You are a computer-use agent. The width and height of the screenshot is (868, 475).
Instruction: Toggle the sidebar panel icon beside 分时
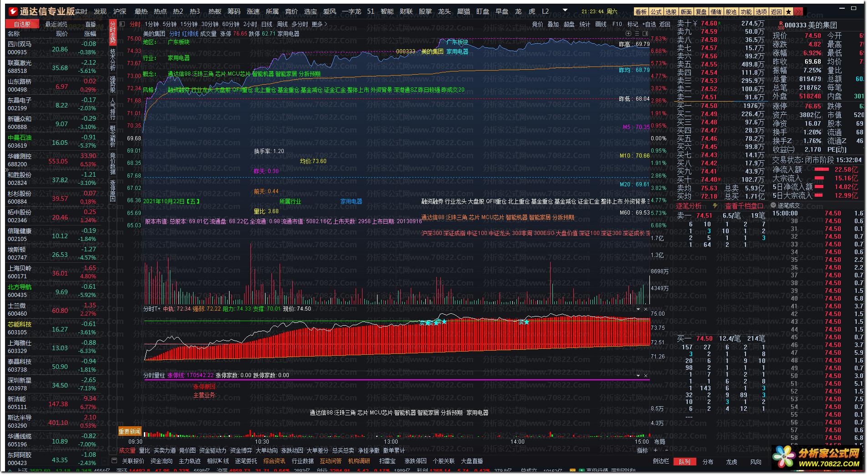[122, 24]
